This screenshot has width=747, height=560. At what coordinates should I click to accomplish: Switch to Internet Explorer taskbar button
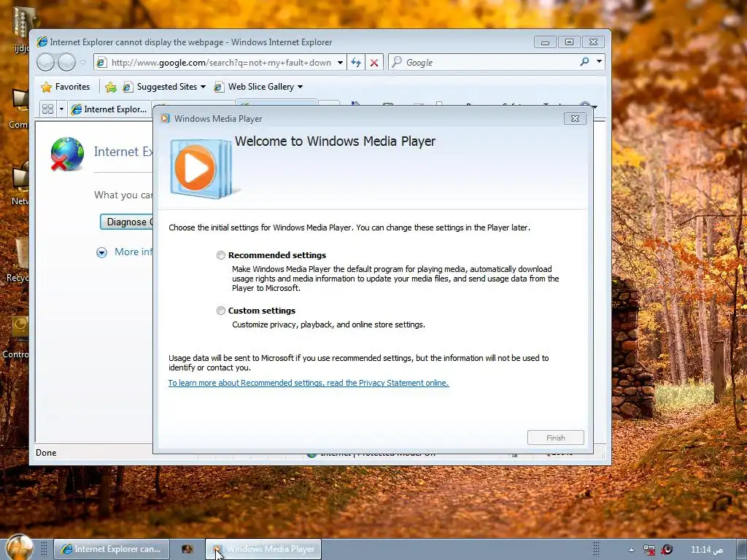(x=112, y=549)
